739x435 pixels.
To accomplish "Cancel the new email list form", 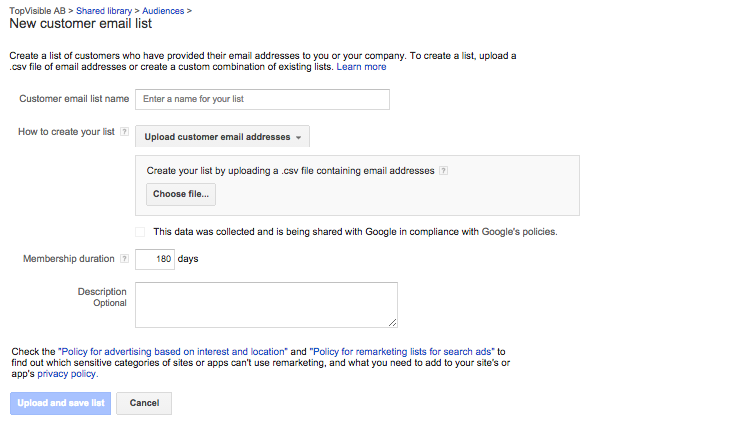I will tap(144, 403).
